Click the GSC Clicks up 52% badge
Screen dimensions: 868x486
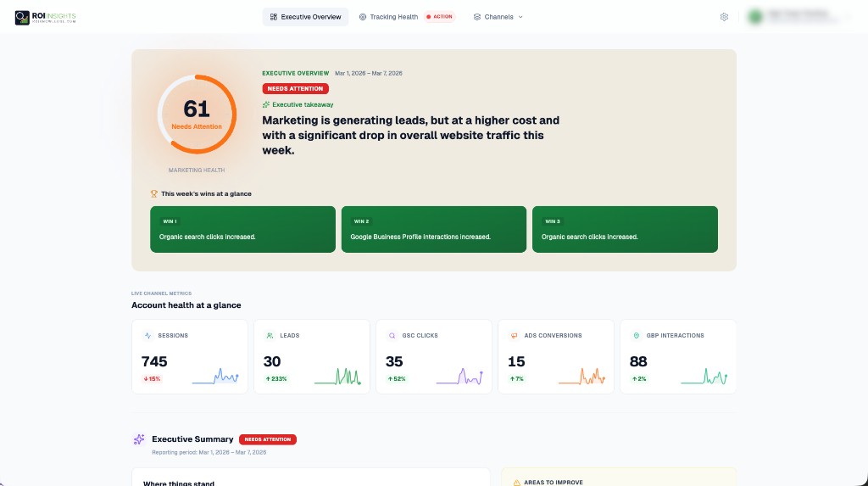(397, 379)
